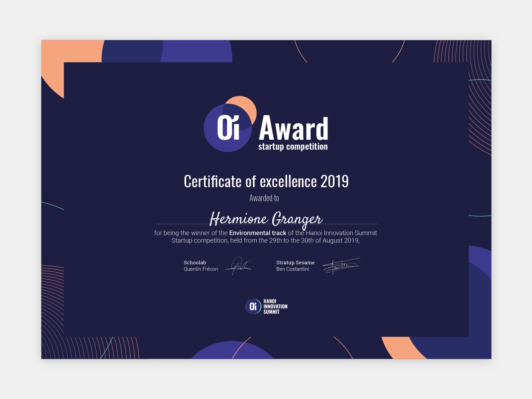Click the 'Awarded to' label
Screen dimensions: 532x399
click(x=264, y=198)
